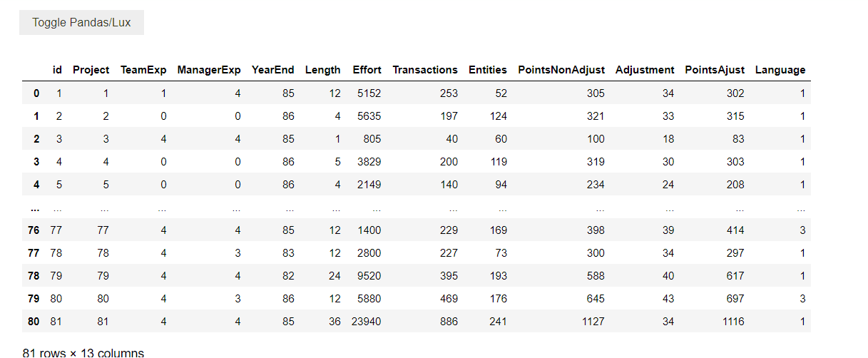Click the id column header

coord(57,70)
